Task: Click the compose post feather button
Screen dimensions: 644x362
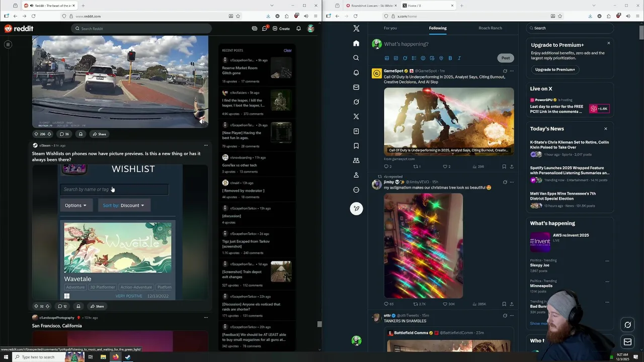Action: click(x=356, y=209)
